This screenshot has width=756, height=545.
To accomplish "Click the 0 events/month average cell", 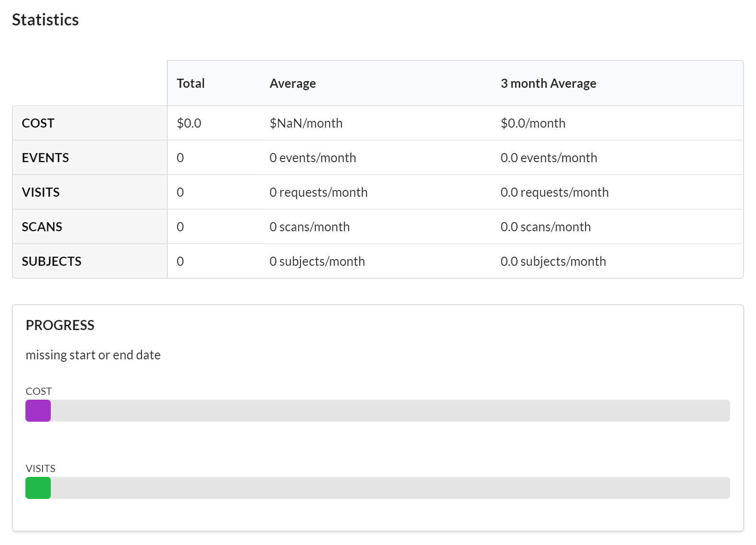I will 313,158.
